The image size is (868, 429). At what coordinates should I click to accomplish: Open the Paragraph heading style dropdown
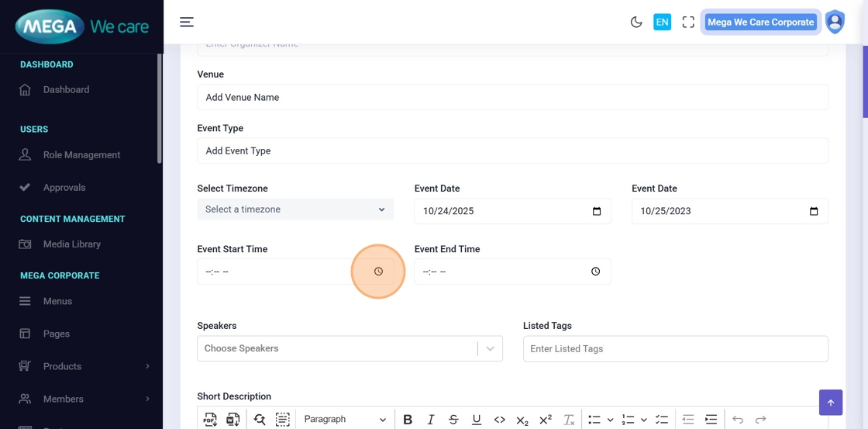click(x=345, y=420)
